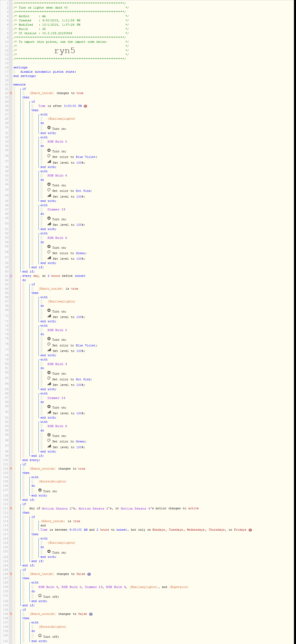This screenshot has width=296, height=644.
Task: Click the level bars icon on line 50
Action: coord(49,224)
